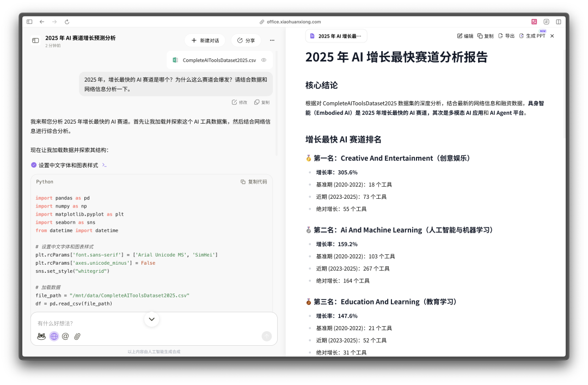
Task: Click the green spreadsheet icon of the CSV attachment
Action: (175, 60)
